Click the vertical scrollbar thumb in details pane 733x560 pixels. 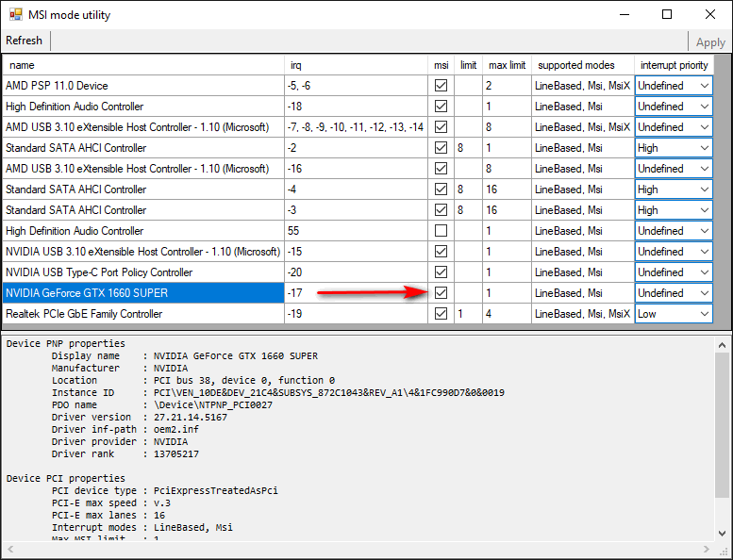[723, 425]
